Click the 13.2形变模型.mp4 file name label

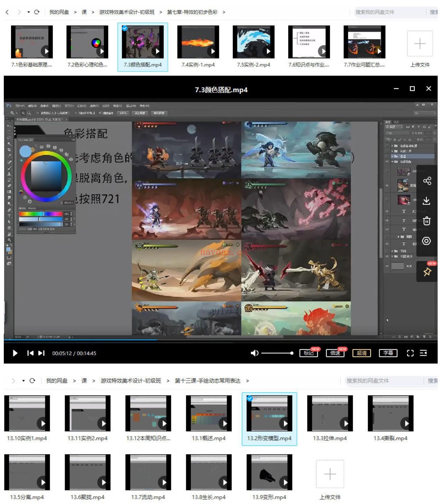point(269,438)
